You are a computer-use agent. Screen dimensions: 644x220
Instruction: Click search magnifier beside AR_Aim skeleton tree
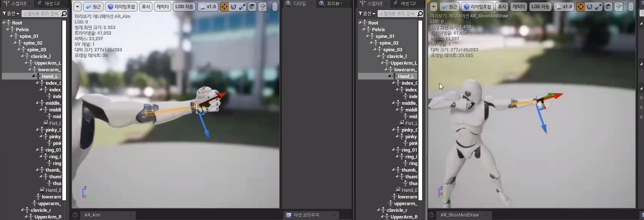[64, 14]
